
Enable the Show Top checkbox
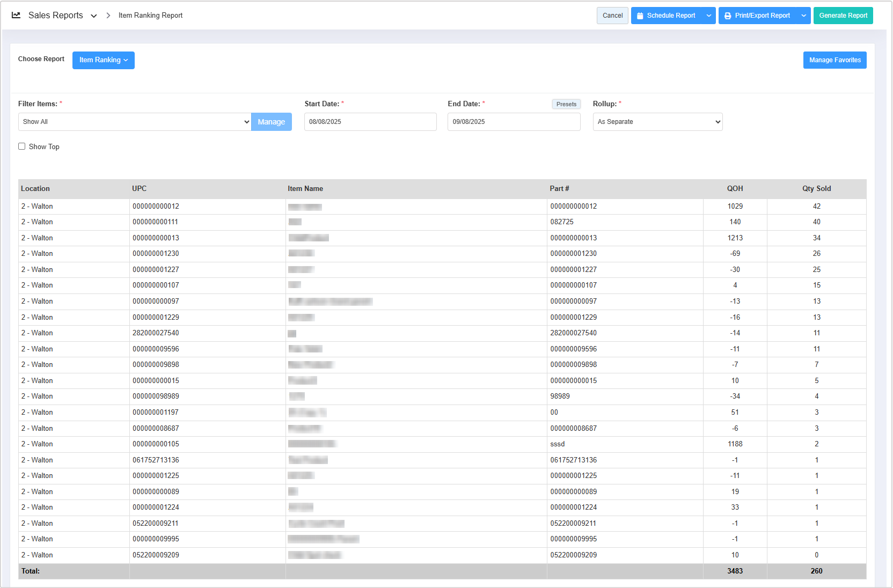(22, 146)
